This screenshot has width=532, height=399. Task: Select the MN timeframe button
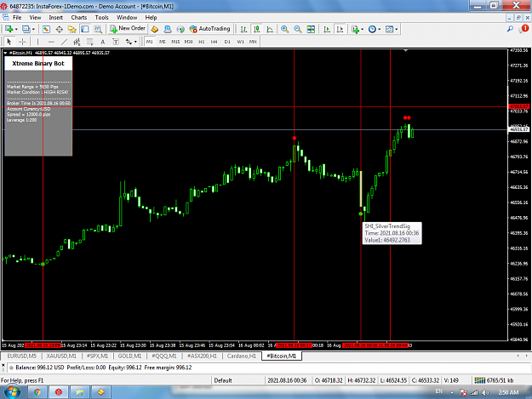[x=253, y=42]
